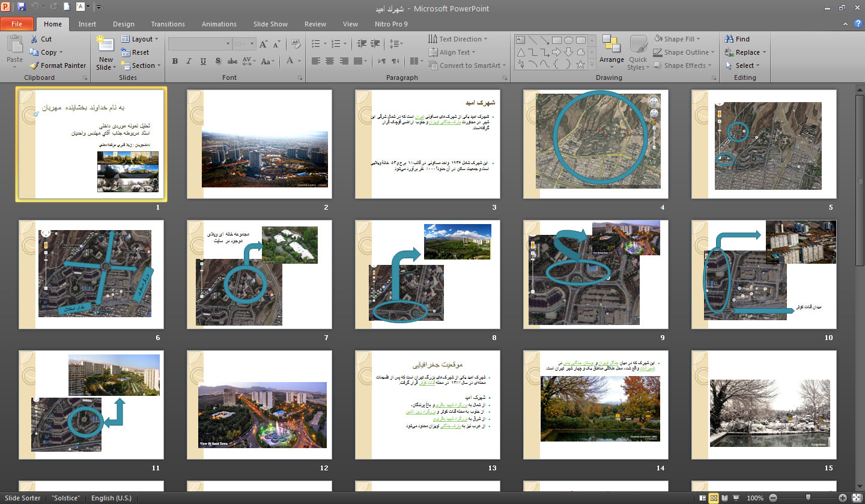The width and height of the screenshot is (865, 504).
Task: Toggle Italic text formatting
Action: coord(189,61)
